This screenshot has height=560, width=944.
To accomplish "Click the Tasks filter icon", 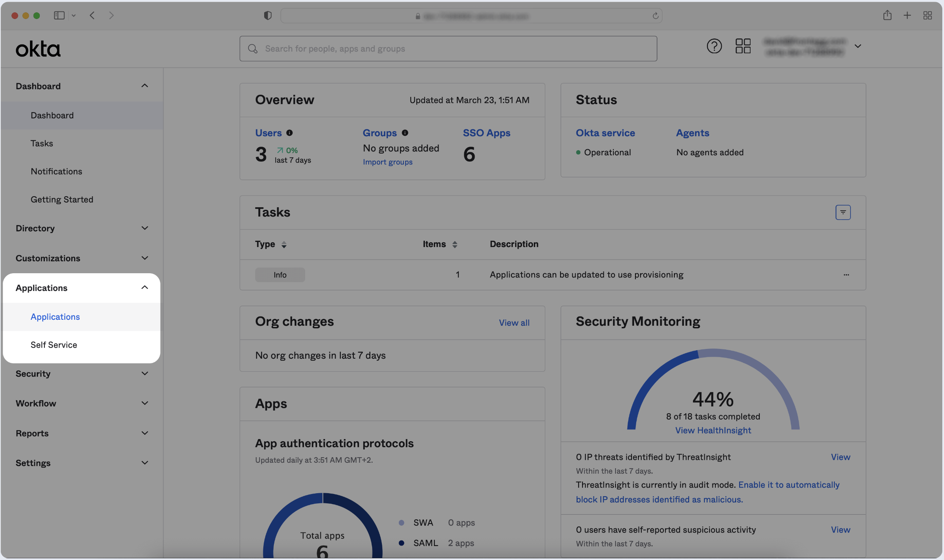I will (843, 212).
